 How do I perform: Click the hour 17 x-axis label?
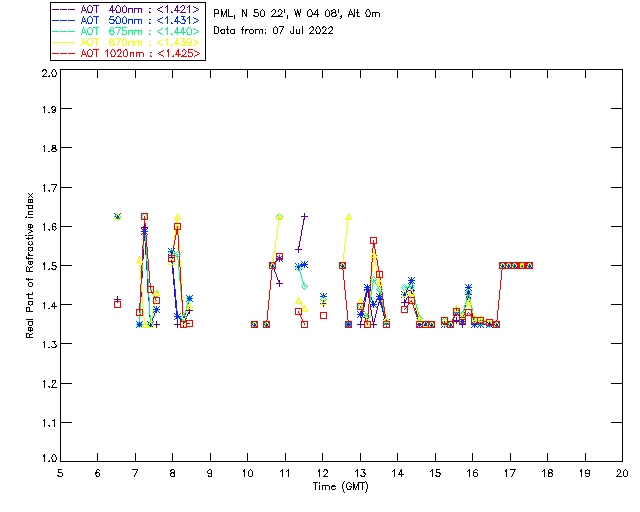[x=510, y=473]
